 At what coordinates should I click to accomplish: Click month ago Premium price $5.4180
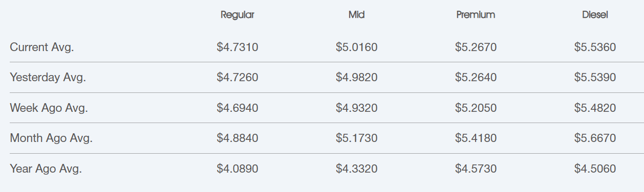[x=476, y=138]
